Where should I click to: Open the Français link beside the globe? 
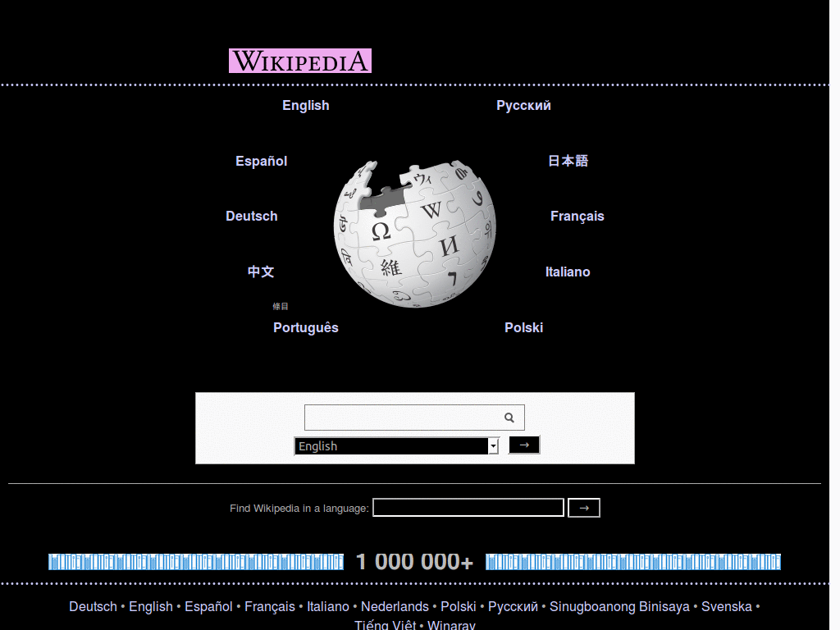click(577, 217)
